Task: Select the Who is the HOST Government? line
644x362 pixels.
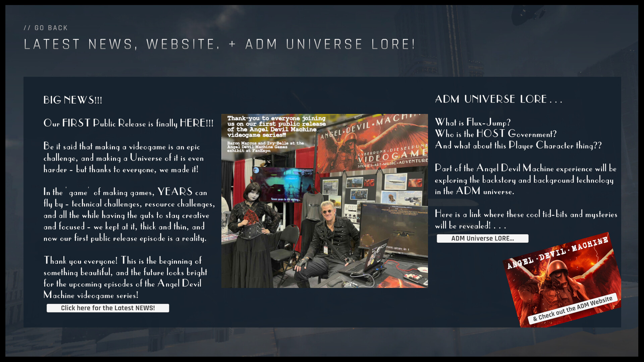Action: pos(495,134)
